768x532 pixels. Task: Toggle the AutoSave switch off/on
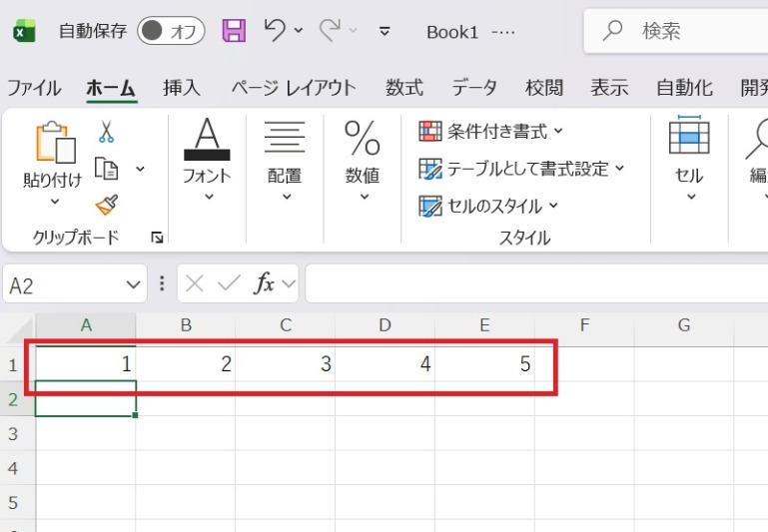click(171, 31)
